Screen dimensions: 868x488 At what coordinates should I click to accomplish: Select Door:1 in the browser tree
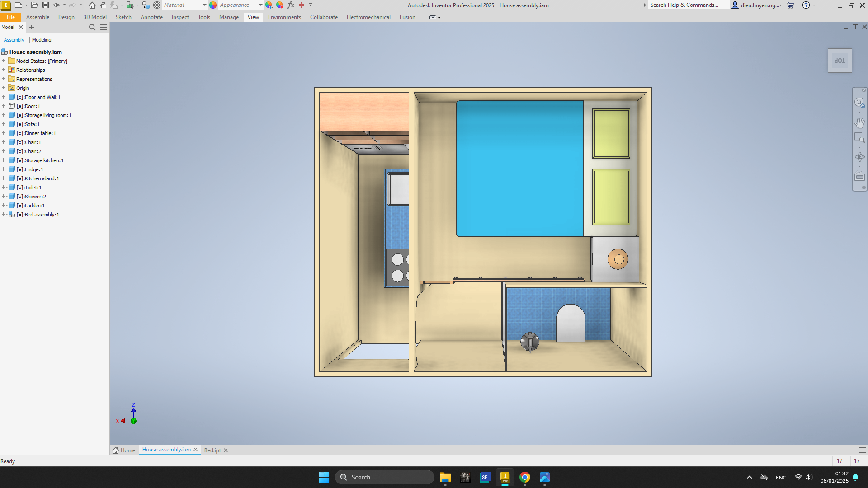click(32, 106)
